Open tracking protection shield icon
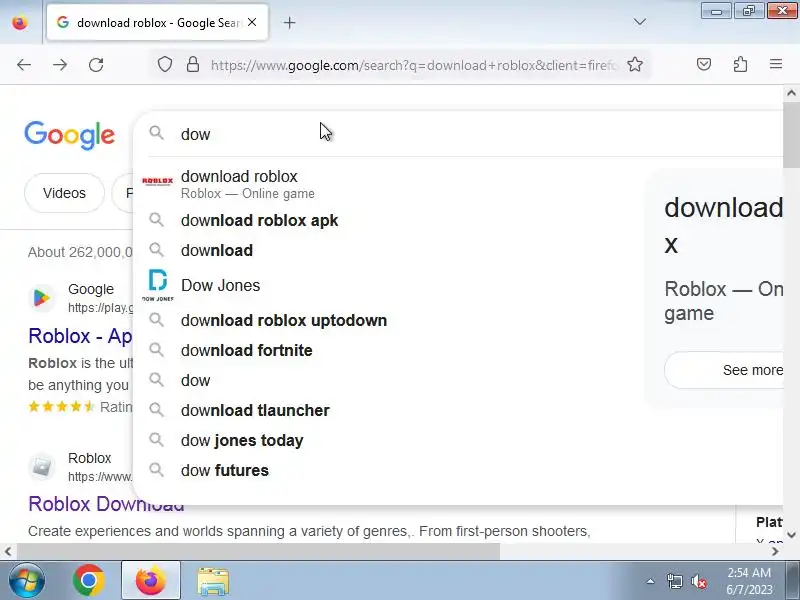This screenshot has height=600, width=800. point(164,65)
